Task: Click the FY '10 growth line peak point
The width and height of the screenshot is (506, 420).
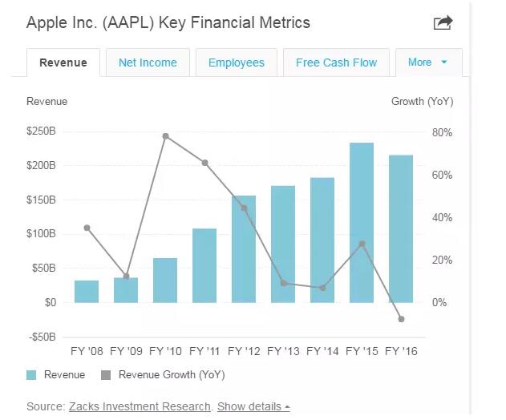Action: (x=165, y=136)
